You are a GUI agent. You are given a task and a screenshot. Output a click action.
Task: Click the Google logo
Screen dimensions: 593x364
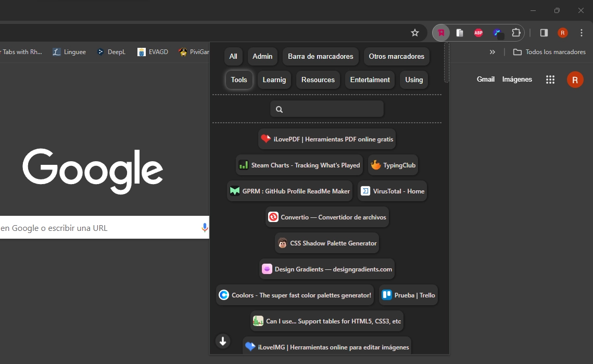click(93, 171)
